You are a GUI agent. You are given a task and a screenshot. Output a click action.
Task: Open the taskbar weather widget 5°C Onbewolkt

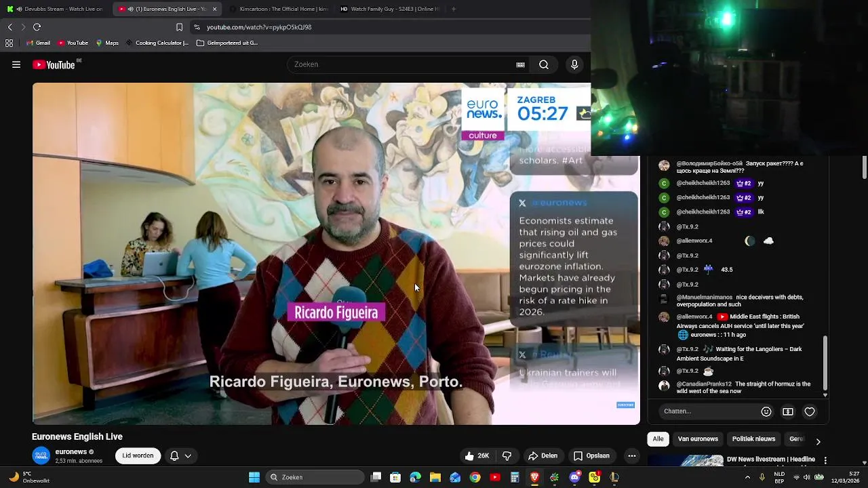(28, 477)
